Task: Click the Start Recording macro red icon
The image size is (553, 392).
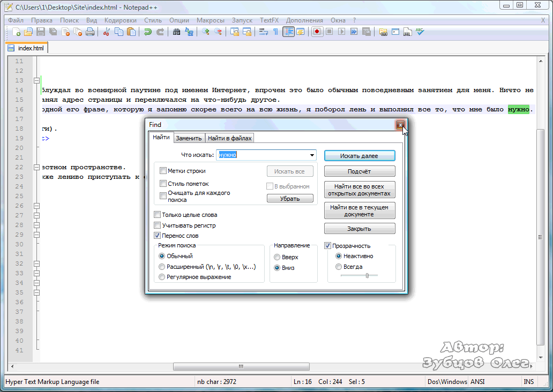Action: [317, 32]
